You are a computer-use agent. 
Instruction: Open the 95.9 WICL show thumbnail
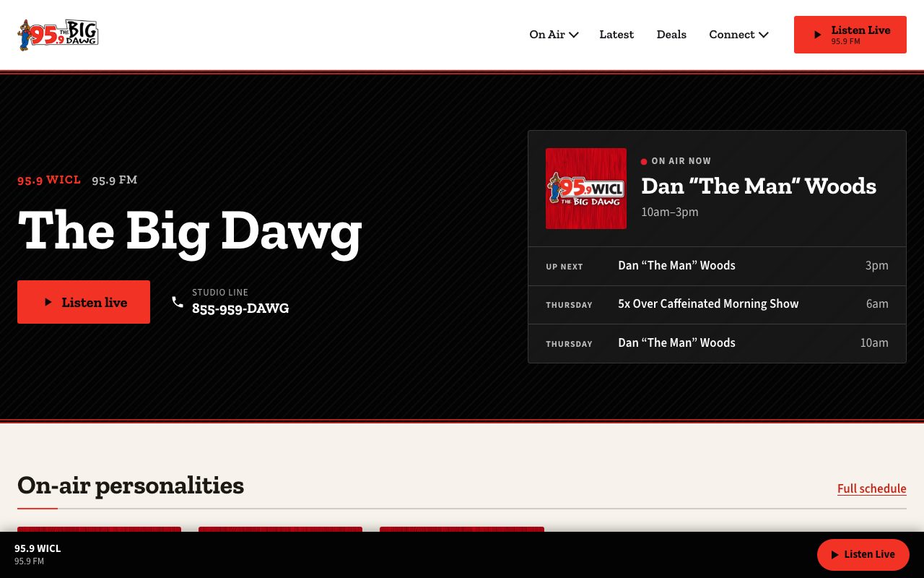coord(586,189)
